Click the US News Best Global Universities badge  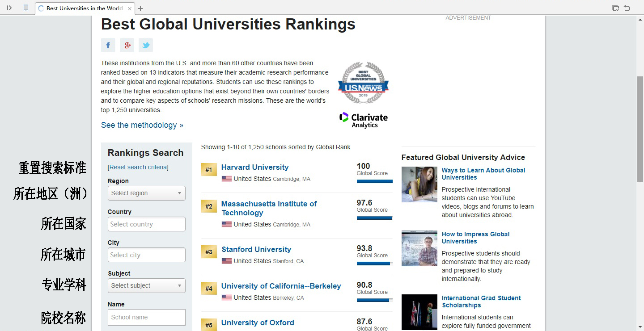tap(363, 83)
